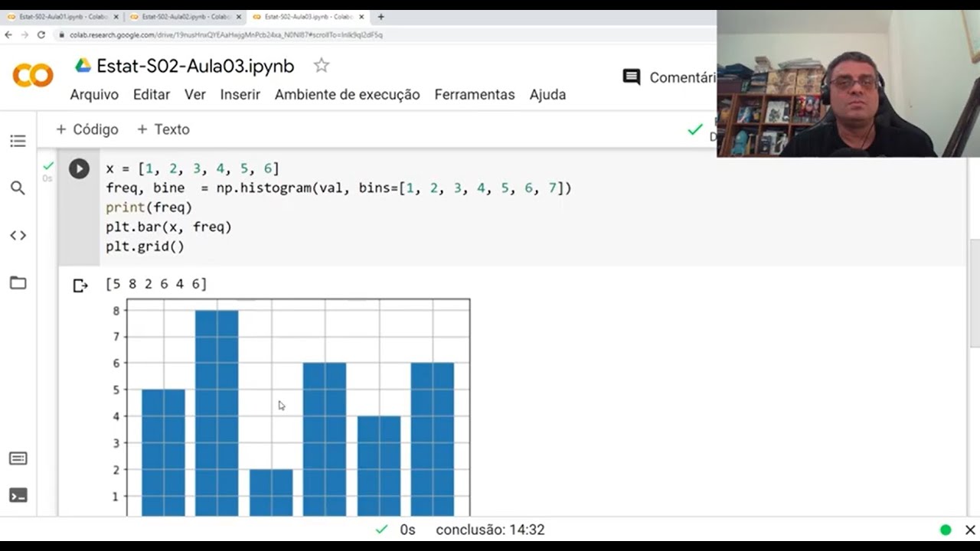Switch to the Estat-S02-Aula01.ipynb browser tab
980x551 pixels.
pyautogui.click(x=63, y=16)
